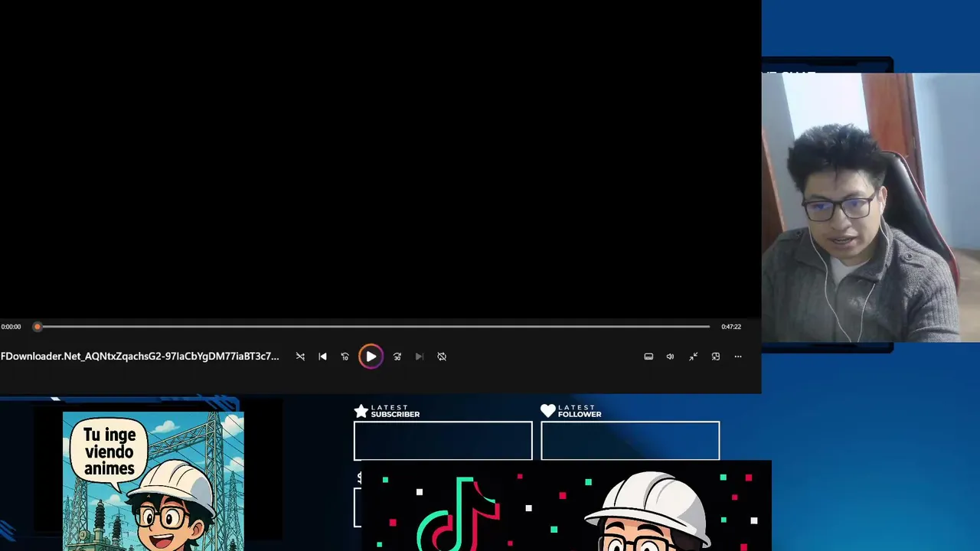980x551 pixels.
Task: Click the Latest Subscriber box
Action: [x=443, y=441]
